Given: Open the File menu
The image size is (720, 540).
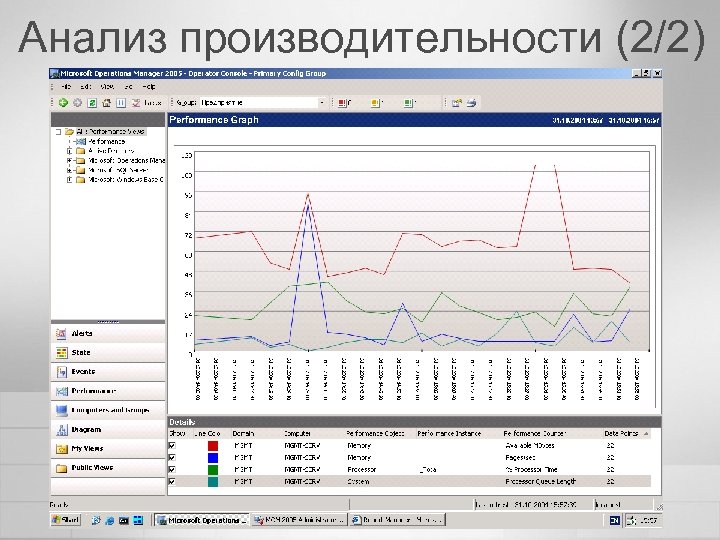Looking at the screenshot, I should (x=66, y=86).
